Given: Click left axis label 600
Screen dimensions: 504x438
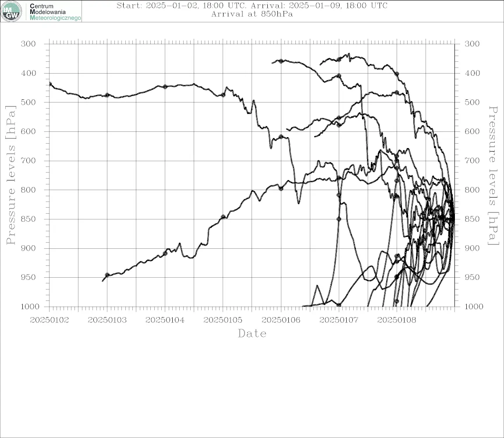Looking at the screenshot, I should (x=28, y=131).
